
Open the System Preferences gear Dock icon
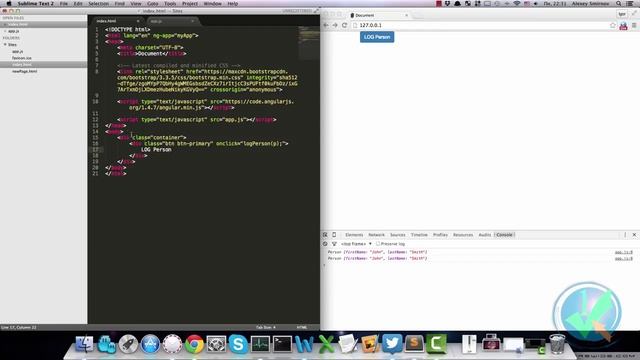tap(216, 344)
